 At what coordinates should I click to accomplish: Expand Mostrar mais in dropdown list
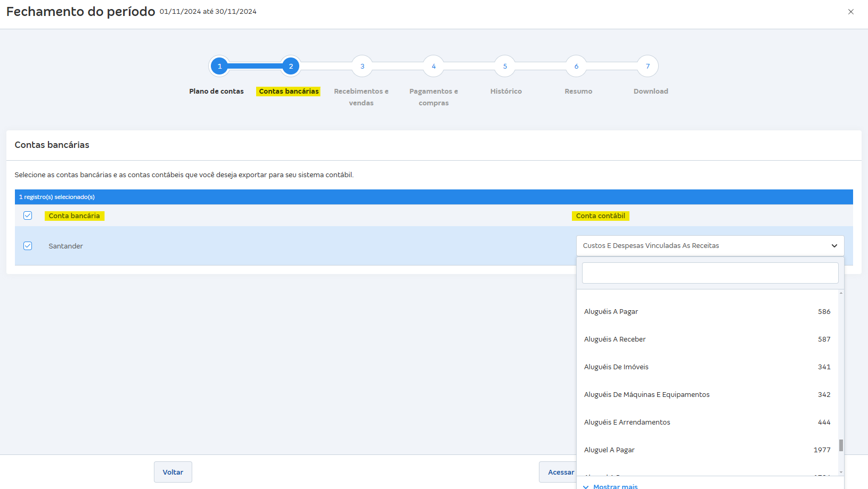[x=615, y=486]
